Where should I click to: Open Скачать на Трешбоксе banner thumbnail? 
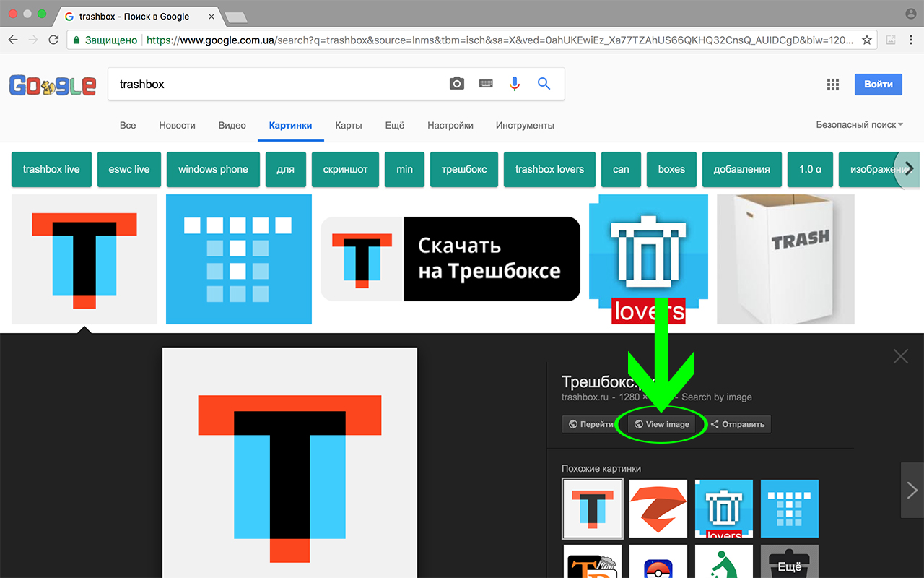(450, 259)
